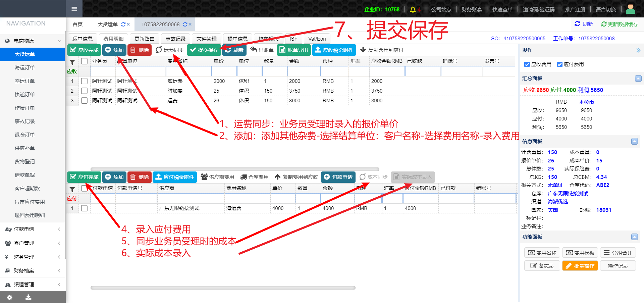Sync freight with 运费同步

[x=170, y=50]
